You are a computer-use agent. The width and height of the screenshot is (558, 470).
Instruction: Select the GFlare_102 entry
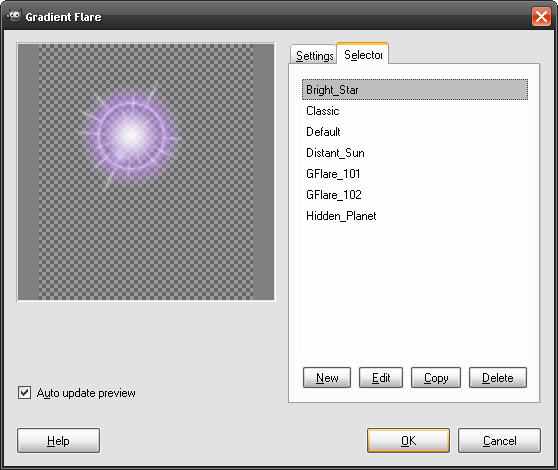(x=415, y=195)
